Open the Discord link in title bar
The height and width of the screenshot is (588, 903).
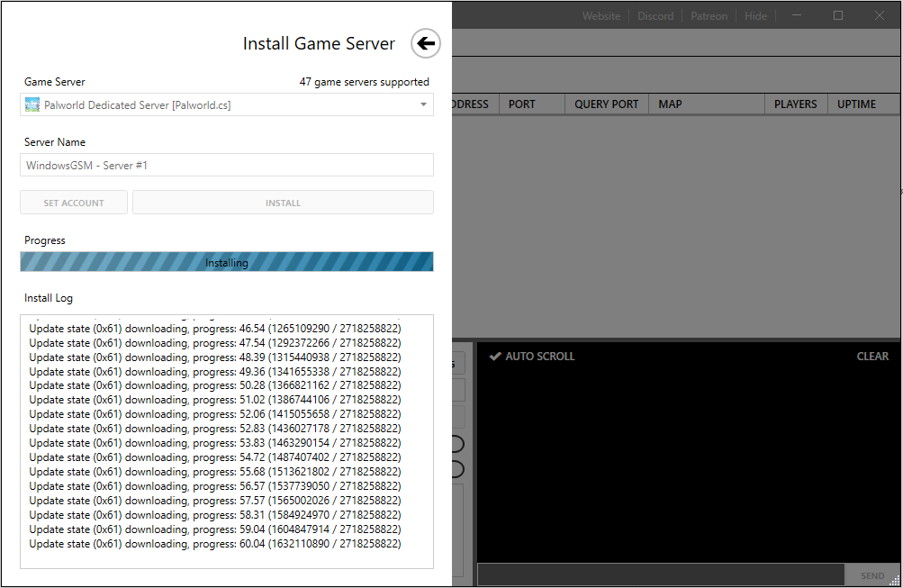click(x=655, y=16)
